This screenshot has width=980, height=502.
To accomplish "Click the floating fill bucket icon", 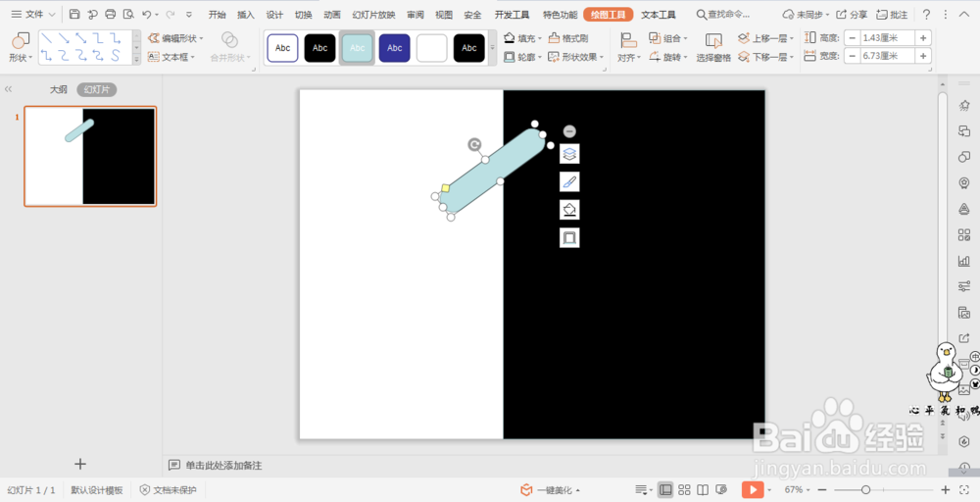I will [x=569, y=210].
